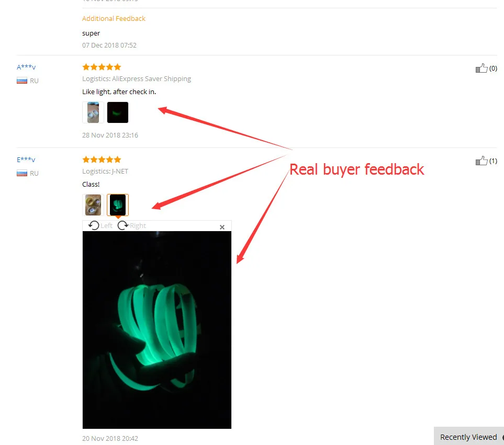Click Russian flag icon beside A***v
Screen dimensions: 504x445
pyautogui.click(x=22, y=81)
